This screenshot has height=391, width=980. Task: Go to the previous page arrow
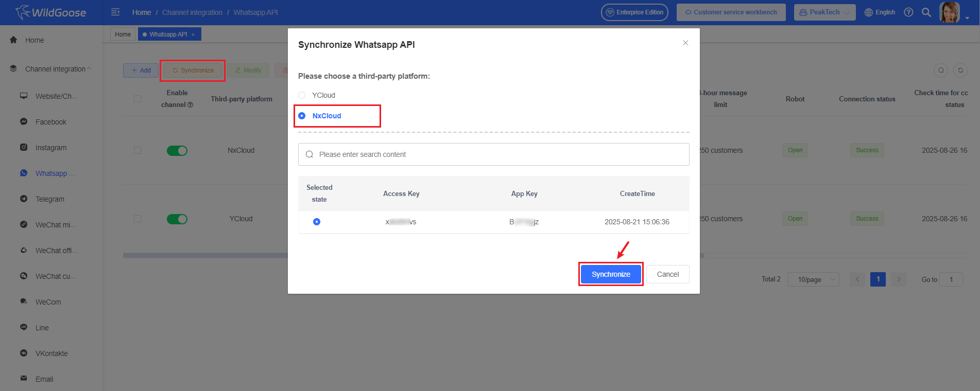pos(857,279)
